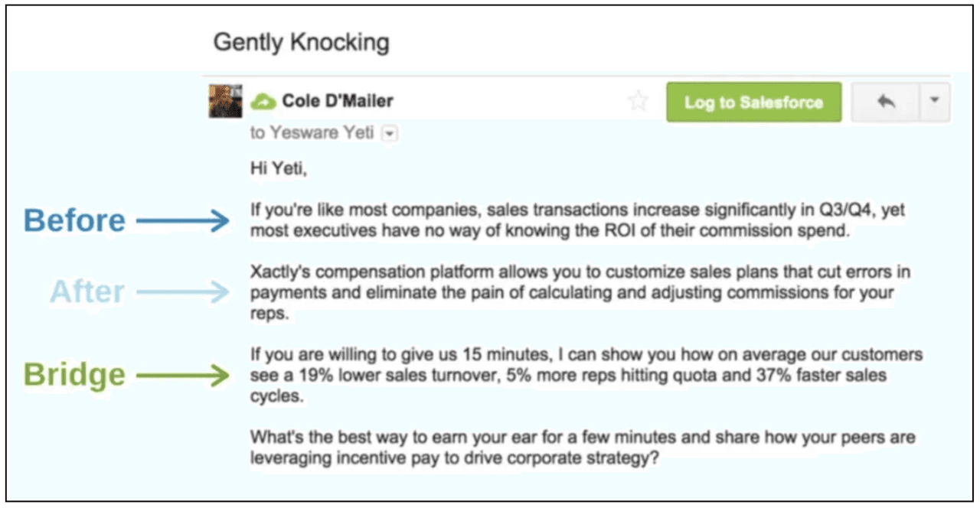This screenshot has width=980, height=508.
Task: Click the "Hi Yeti," greeting line
Action: coord(278,169)
